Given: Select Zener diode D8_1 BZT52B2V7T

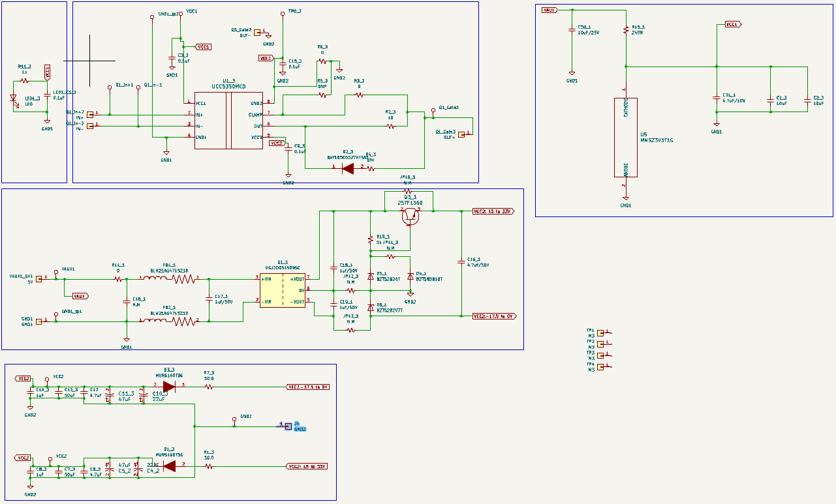Looking at the screenshot, I should click(x=370, y=307).
